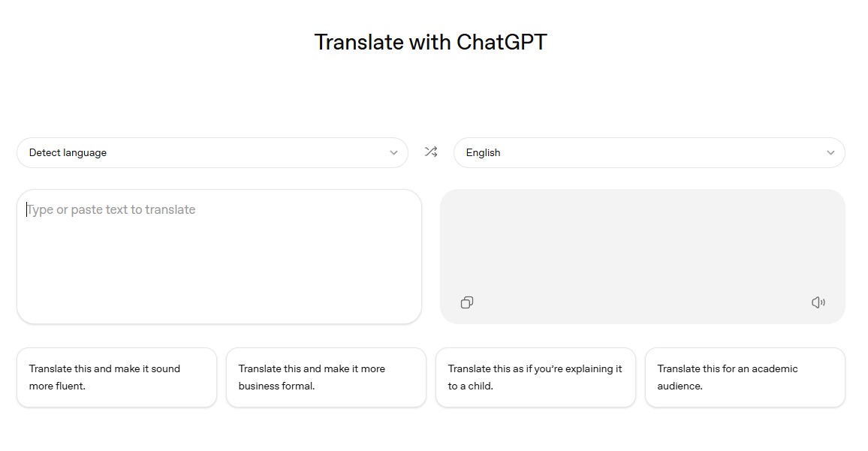Click the audio volume icon on the right

coord(818,302)
